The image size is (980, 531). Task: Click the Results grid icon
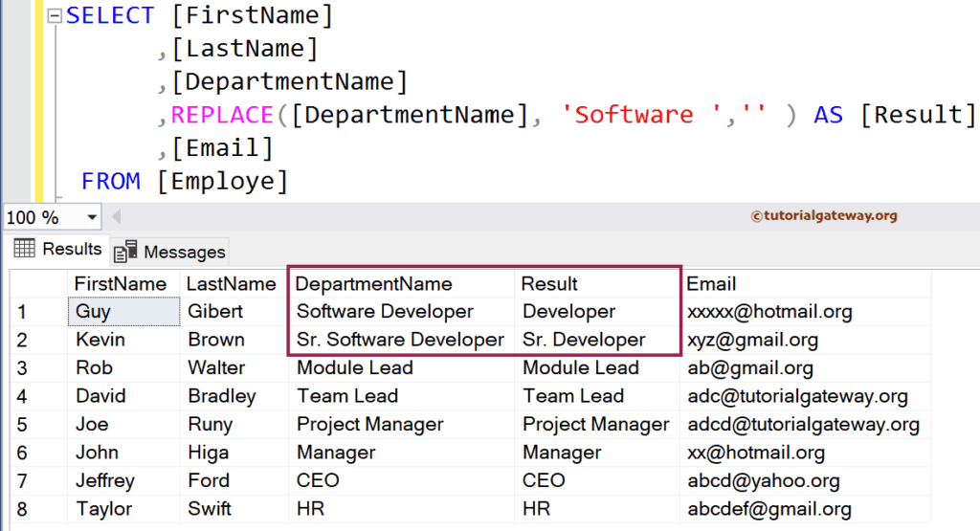(x=24, y=248)
